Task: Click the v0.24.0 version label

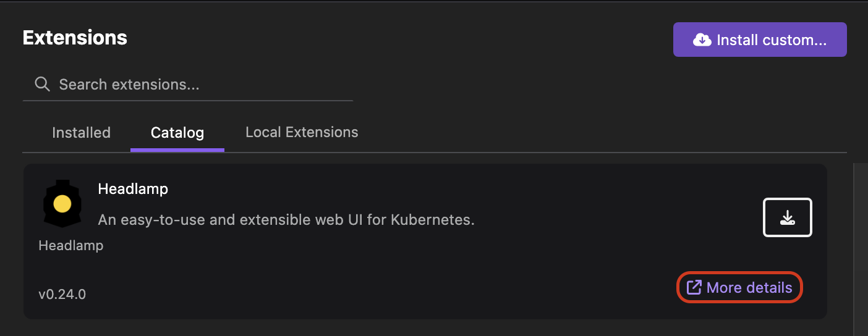Action: (x=62, y=295)
